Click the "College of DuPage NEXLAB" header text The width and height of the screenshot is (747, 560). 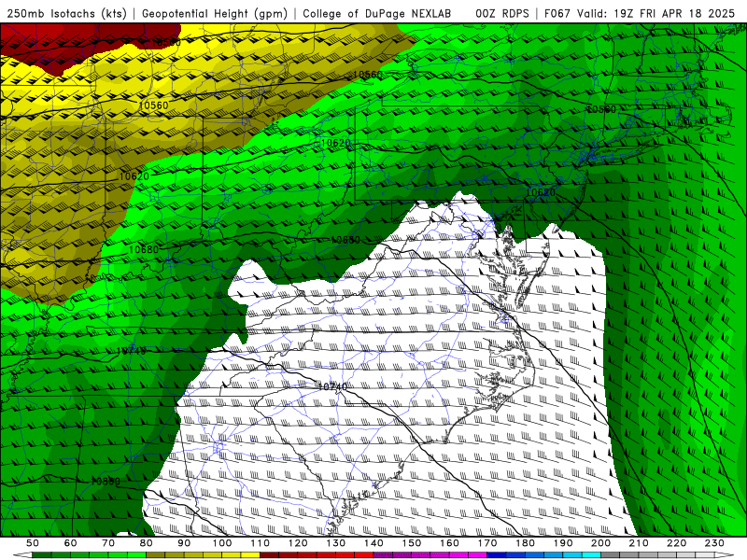tap(377, 13)
